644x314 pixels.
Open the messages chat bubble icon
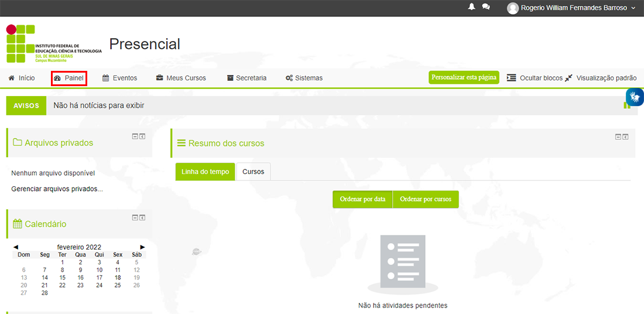(x=486, y=7)
